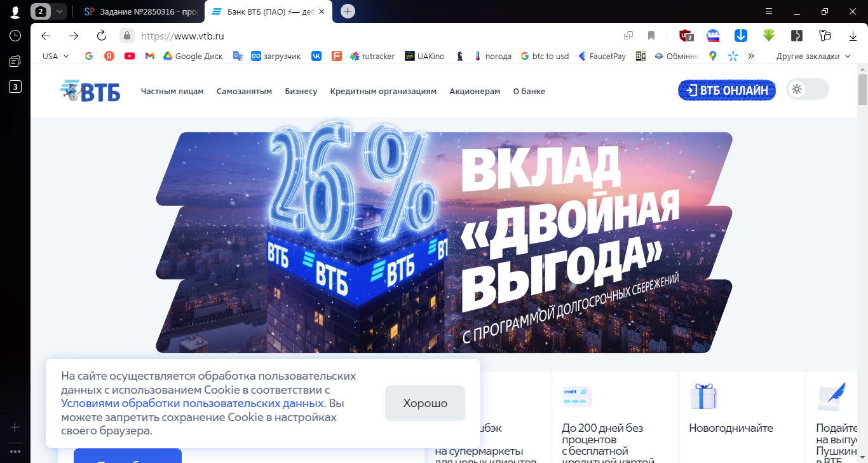Open the загрузчик bookmark
The height and width of the screenshot is (463, 868).
276,56
